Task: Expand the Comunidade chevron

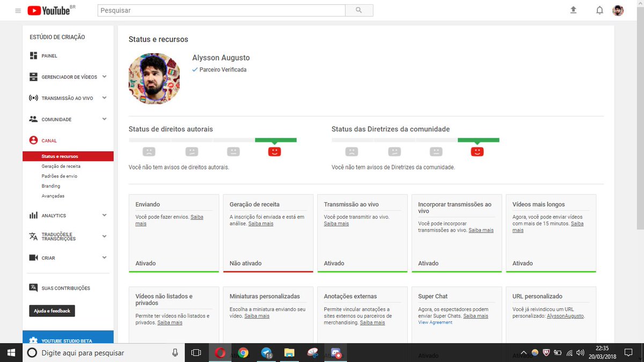Action: click(x=104, y=119)
